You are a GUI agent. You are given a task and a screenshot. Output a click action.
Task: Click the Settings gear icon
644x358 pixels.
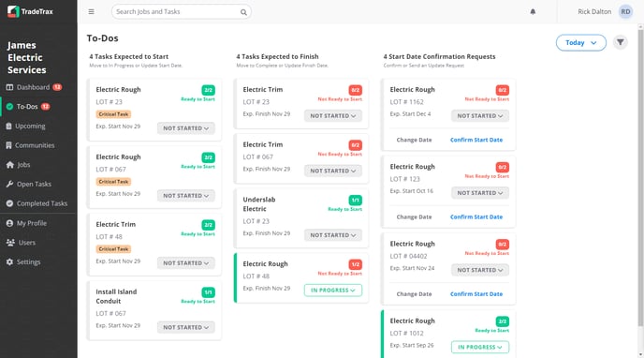[x=10, y=261]
